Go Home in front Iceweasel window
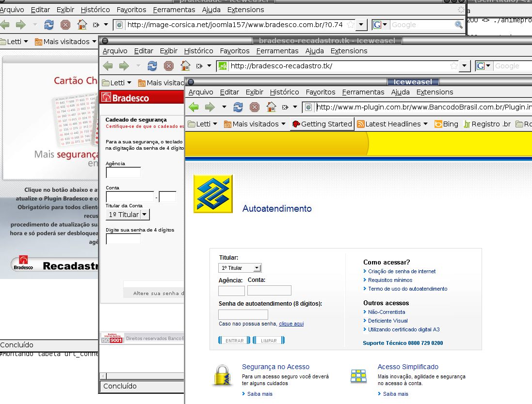This screenshot has height=404, width=532. pos(271,107)
